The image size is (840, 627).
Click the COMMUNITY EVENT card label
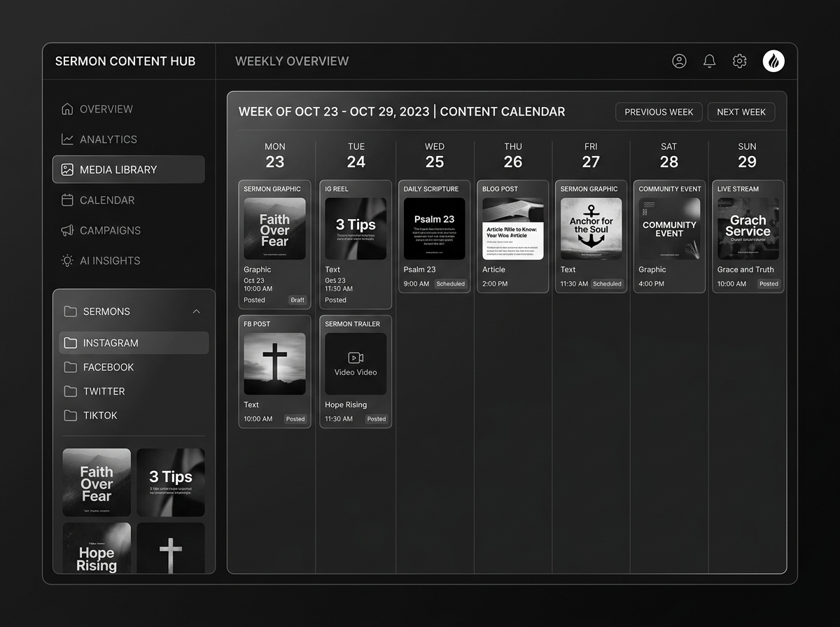click(x=670, y=189)
